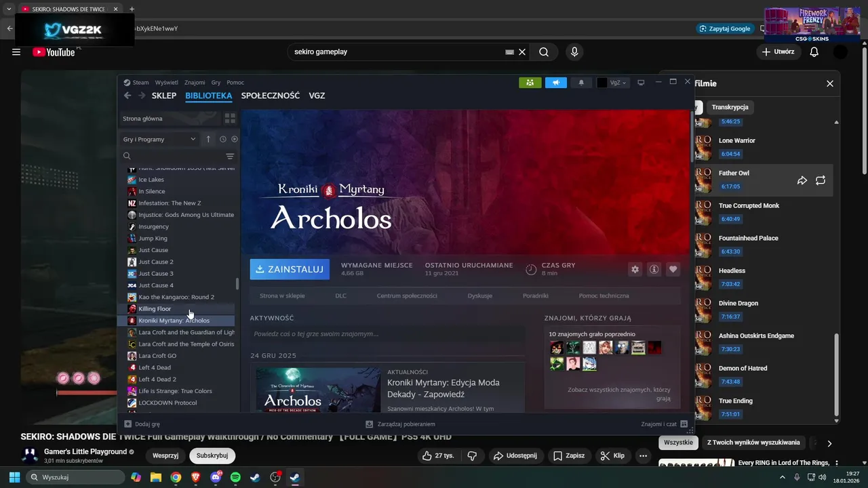Screen dimensions: 868x488
Task: Open File Explorer from the taskbar
Action: [x=156, y=477]
